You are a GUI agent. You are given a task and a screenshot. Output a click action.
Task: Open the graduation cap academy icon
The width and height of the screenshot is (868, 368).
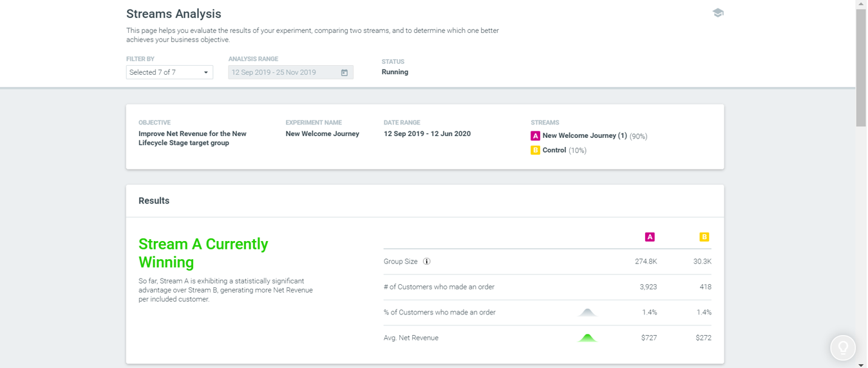[718, 13]
